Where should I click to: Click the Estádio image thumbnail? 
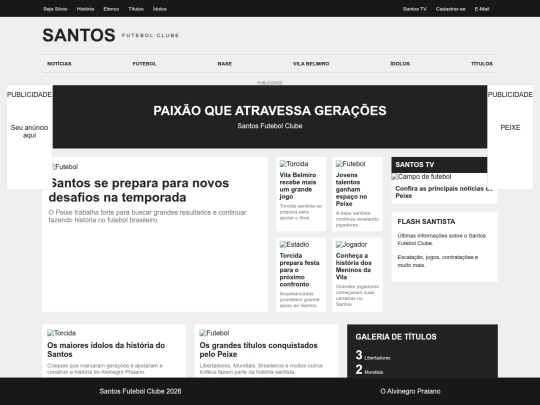294,245
